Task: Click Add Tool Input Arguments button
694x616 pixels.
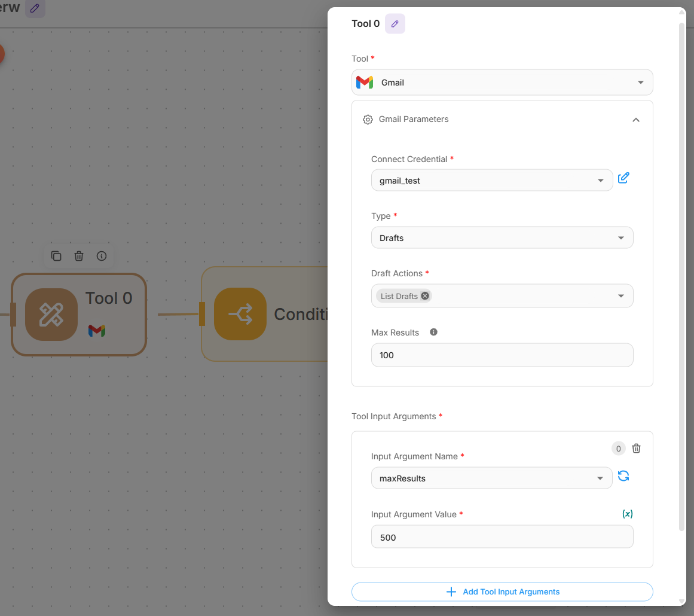Action: tap(502, 591)
